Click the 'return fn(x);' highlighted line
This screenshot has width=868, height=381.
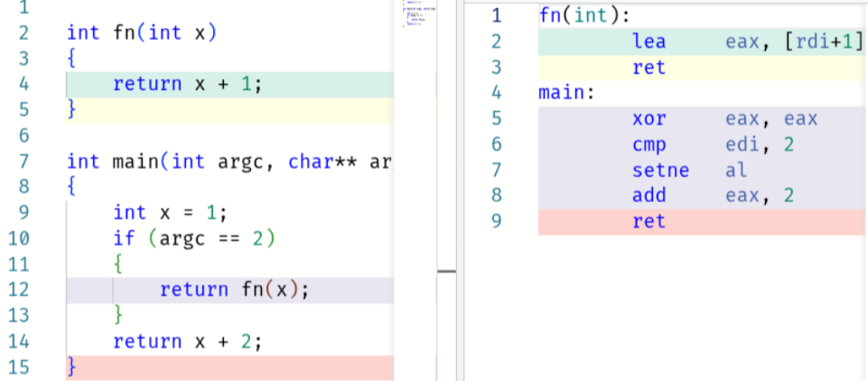234,290
